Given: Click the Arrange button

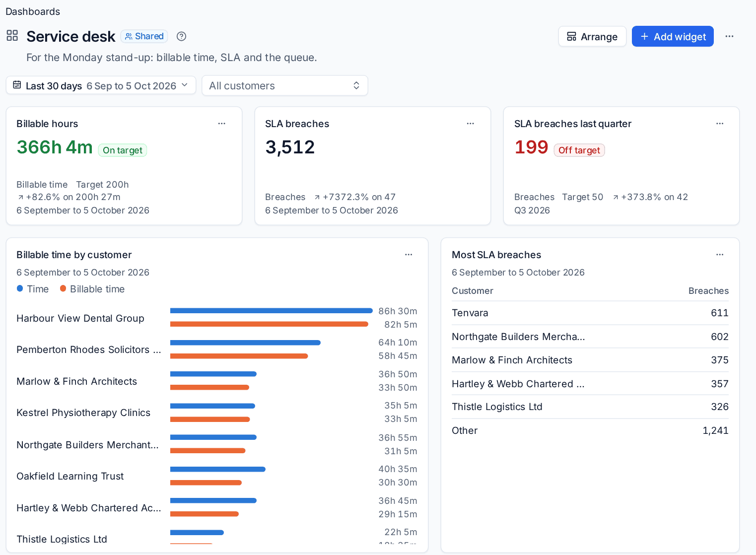Looking at the screenshot, I should click(592, 36).
